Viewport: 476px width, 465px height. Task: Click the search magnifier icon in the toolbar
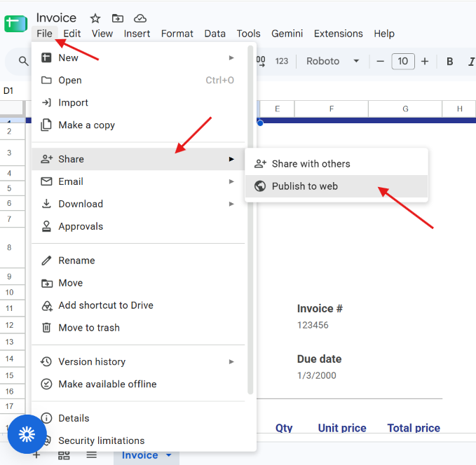[23, 61]
